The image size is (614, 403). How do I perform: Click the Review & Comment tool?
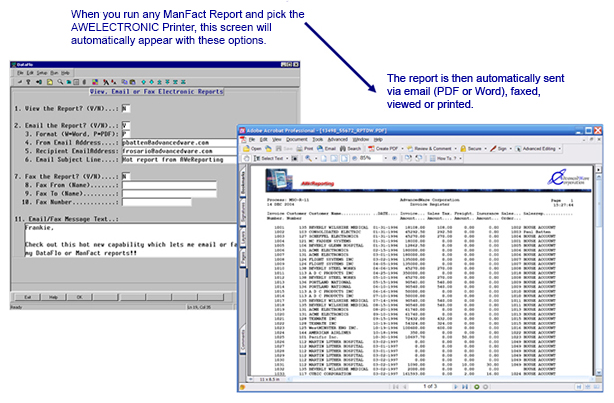coord(429,148)
